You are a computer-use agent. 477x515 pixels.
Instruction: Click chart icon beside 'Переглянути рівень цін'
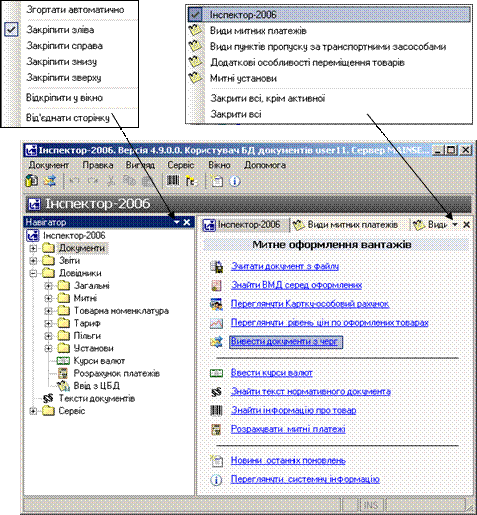[x=217, y=323]
